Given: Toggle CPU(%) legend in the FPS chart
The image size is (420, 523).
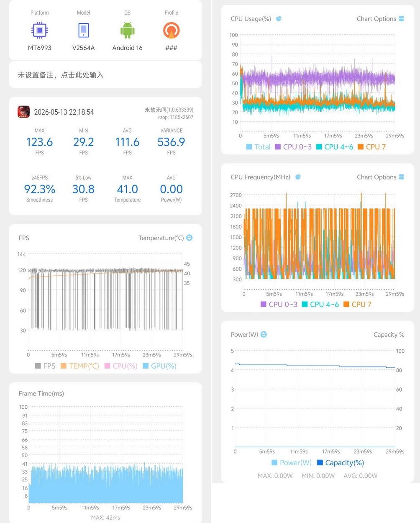Looking at the screenshot, I should point(121,366).
